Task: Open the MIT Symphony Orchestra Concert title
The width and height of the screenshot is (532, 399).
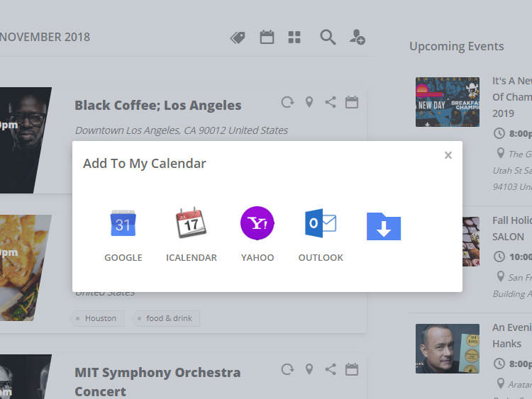Action: click(157, 382)
